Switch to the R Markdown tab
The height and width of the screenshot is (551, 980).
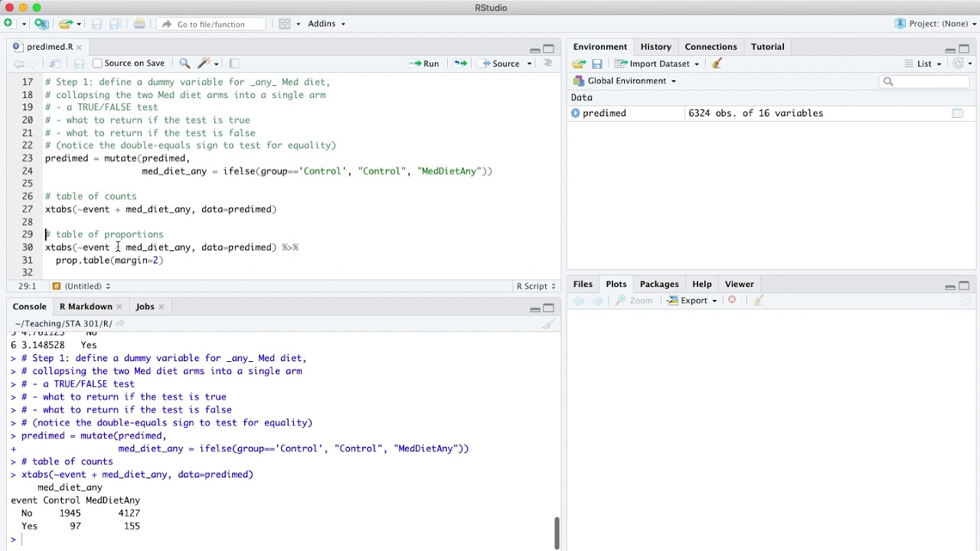[x=86, y=306]
